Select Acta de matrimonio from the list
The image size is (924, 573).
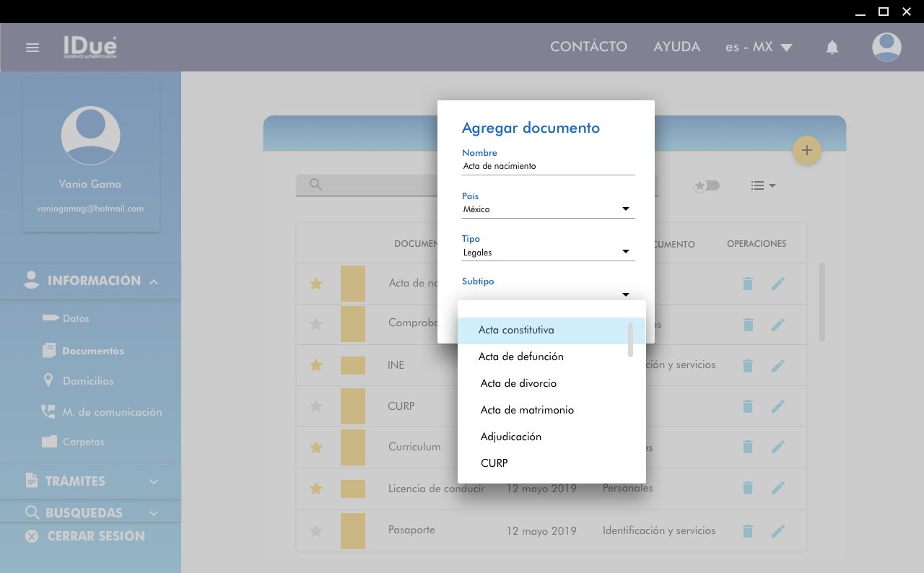click(x=527, y=410)
